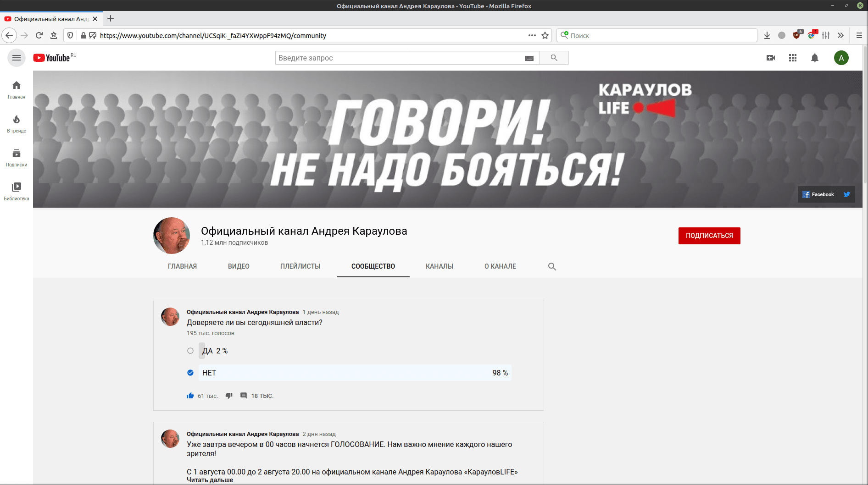Open the account avatar menu
The height and width of the screenshot is (485, 868).
841,58
